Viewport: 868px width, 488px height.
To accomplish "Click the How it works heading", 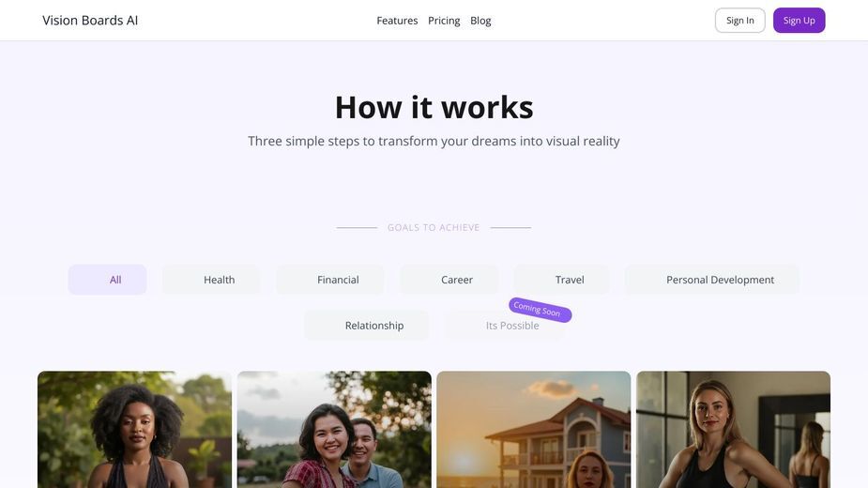I will 434,107.
